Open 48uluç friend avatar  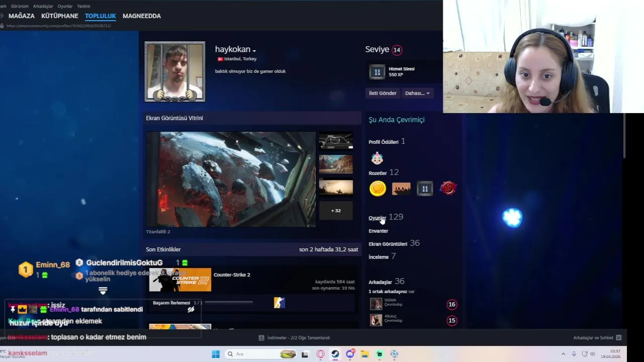point(376,320)
